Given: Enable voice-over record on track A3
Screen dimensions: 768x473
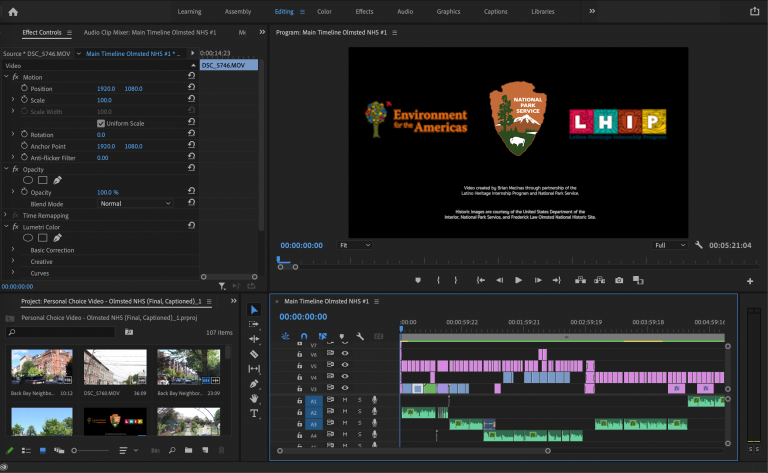Looking at the screenshot, I should (x=374, y=423).
